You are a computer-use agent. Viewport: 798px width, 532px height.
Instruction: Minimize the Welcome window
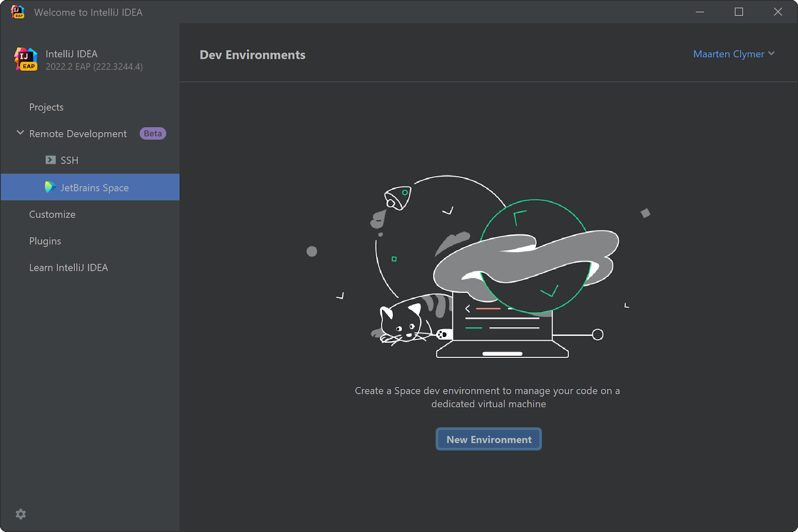[x=700, y=12]
